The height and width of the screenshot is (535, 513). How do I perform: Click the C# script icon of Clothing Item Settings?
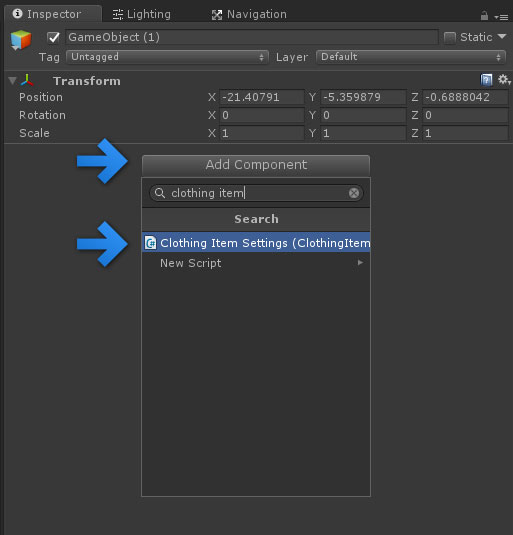150,243
